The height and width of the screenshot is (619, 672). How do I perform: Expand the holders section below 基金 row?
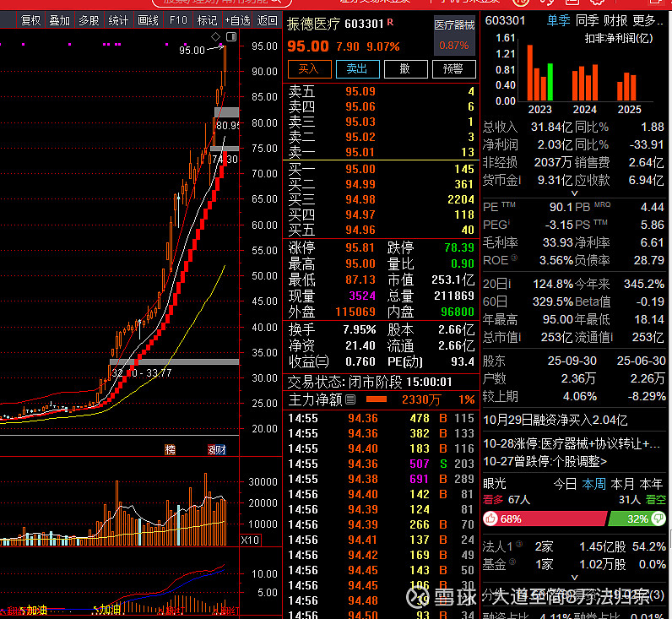574,577
